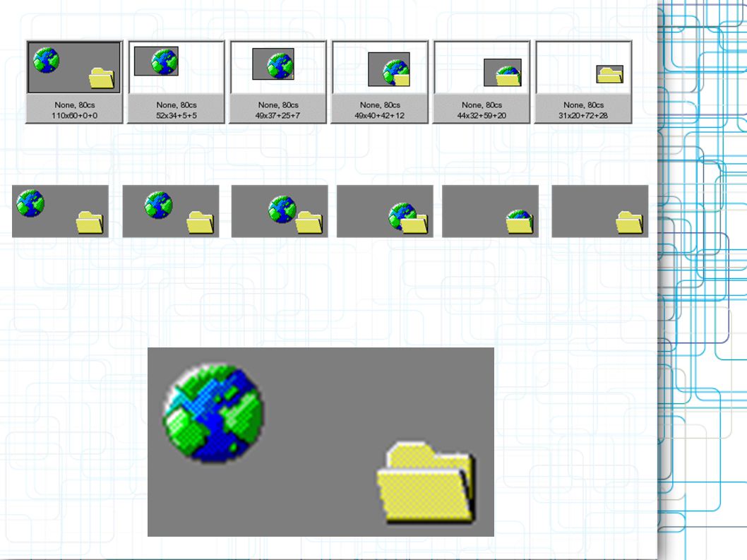Click the text "44x32+59+20"
Image resolution: width=747 pixels, height=560 pixels.
pos(482,116)
